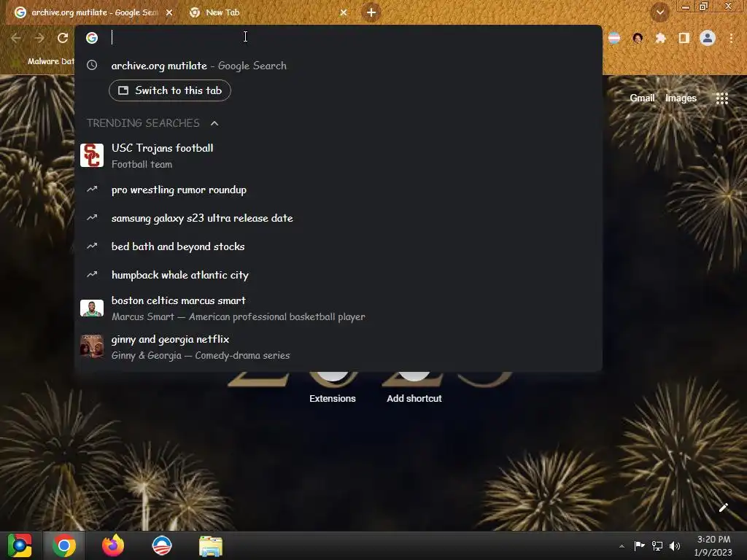
Task: Select archive.org mutilate history suggestion
Action: point(338,66)
